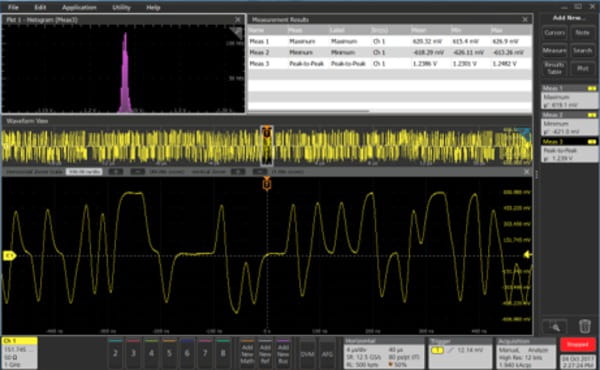
Task: Add new Cursors
Action: [x=554, y=33]
